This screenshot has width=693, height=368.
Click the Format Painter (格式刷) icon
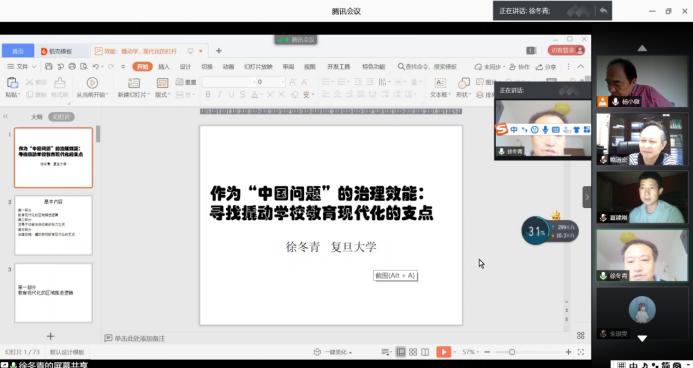pos(60,83)
